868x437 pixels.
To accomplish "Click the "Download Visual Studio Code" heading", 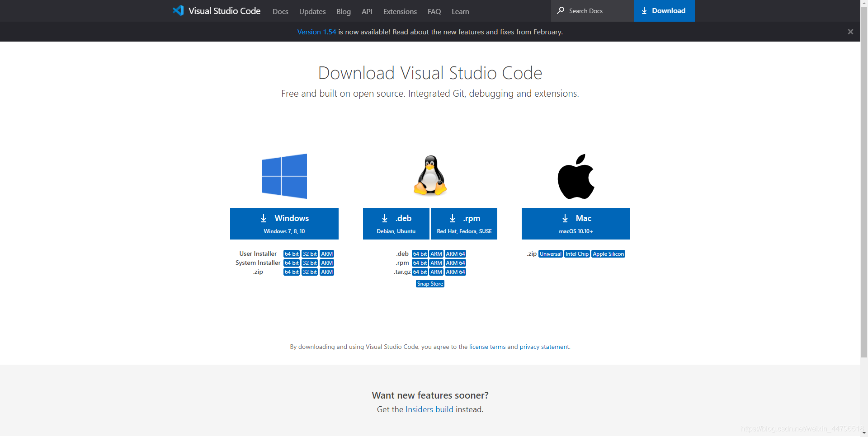I will click(430, 73).
